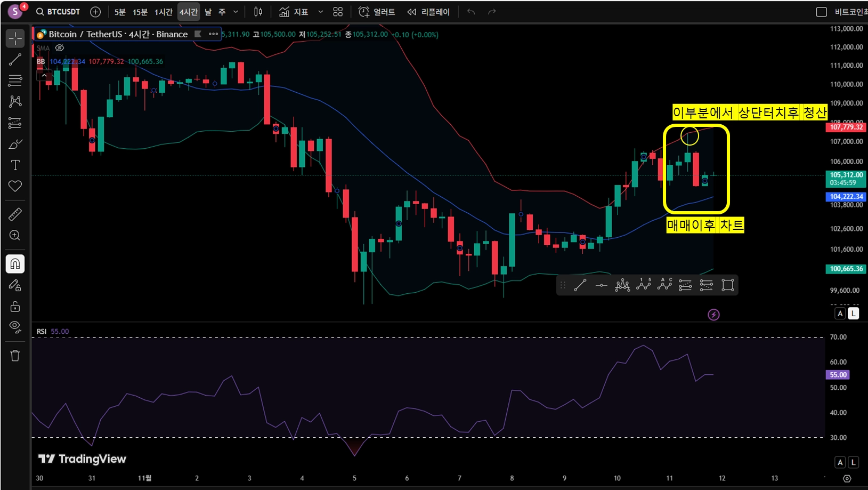Viewport: 868px width, 490px height.
Task: Toggle hide all drawings eye
Action: 15,327
